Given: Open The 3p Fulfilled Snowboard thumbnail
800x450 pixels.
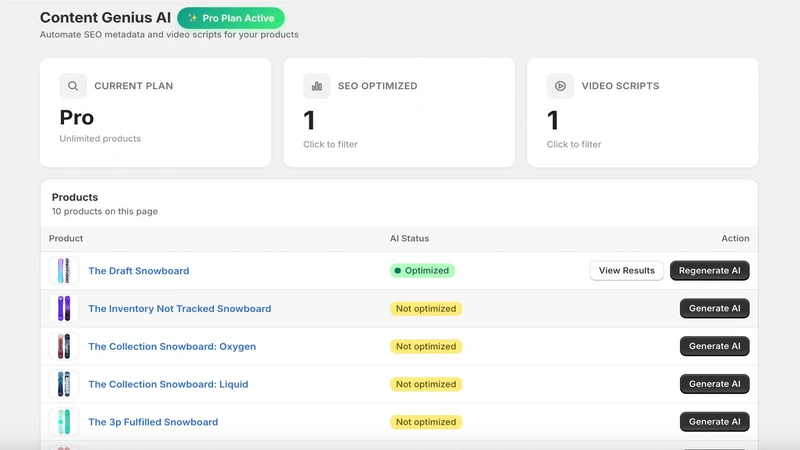Looking at the screenshot, I should coord(64,421).
